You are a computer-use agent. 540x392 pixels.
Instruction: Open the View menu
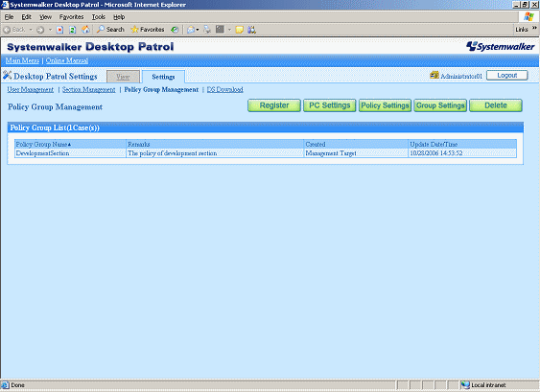[x=45, y=17]
